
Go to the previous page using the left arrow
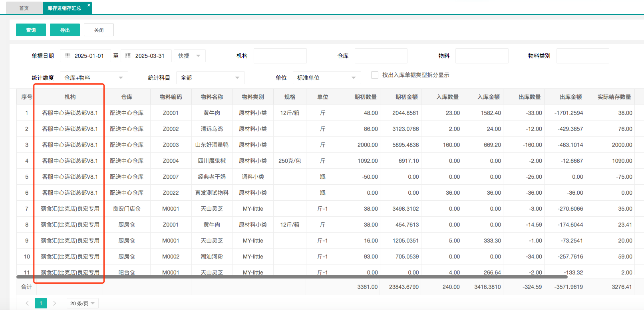pos(27,303)
